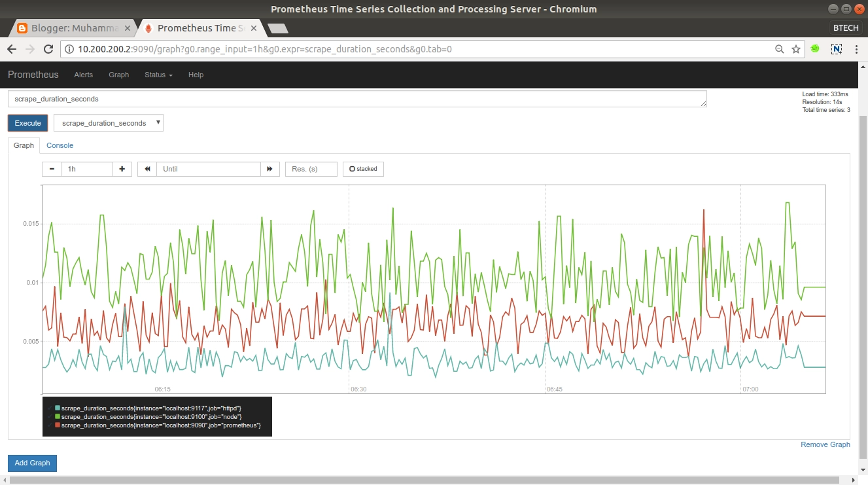The height and width of the screenshot is (485, 868).
Task: Click the Resolution: 14s text
Action: coord(822,102)
